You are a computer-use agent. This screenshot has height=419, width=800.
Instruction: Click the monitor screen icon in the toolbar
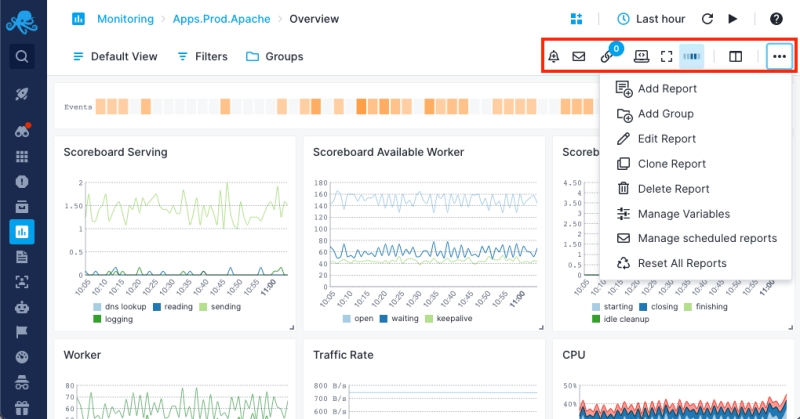click(641, 56)
